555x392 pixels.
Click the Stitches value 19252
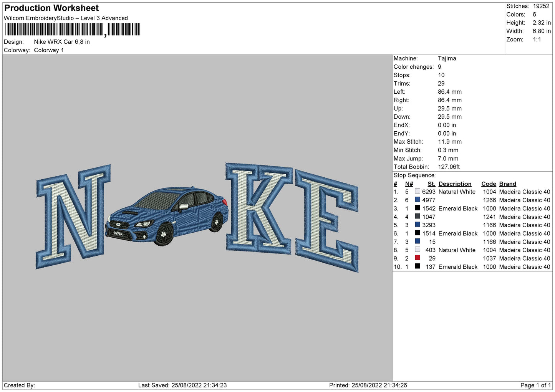(541, 6)
